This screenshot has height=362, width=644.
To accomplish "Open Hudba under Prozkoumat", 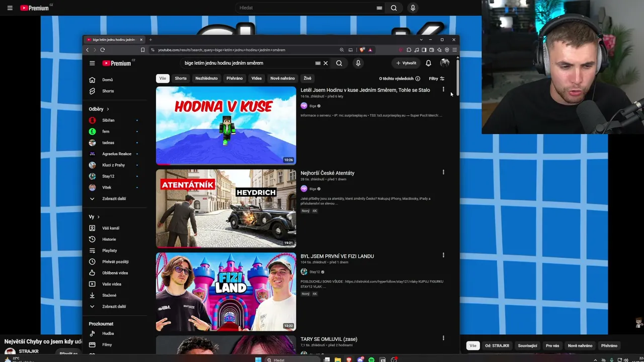I will [108, 333].
